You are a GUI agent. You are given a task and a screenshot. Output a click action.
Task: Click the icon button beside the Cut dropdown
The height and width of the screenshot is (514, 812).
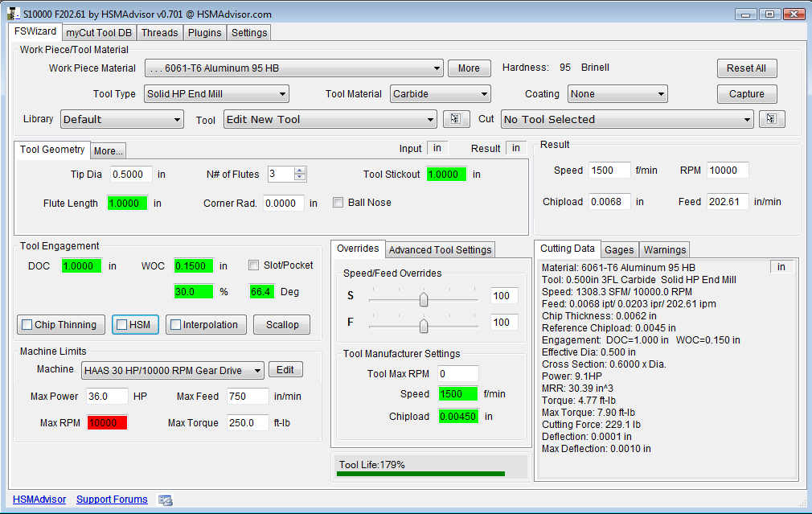(x=771, y=119)
